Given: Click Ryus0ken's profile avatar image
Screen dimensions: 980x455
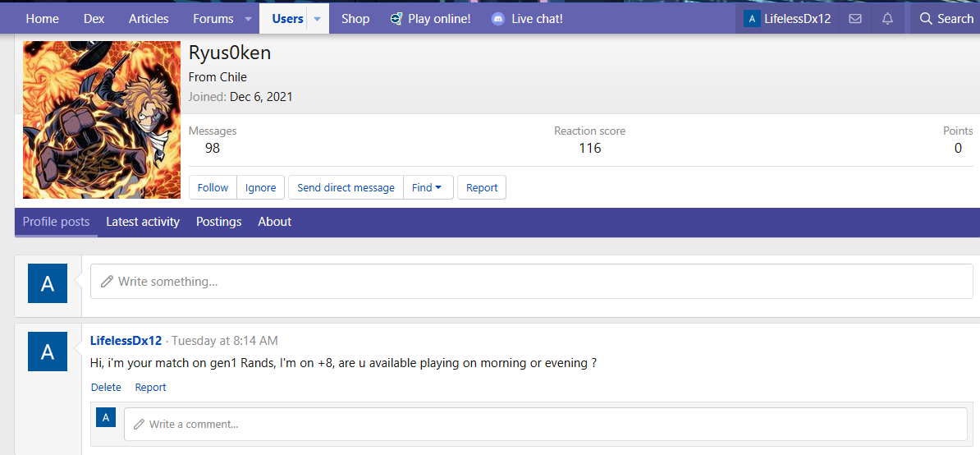Looking at the screenshot, I should (102, 120).
